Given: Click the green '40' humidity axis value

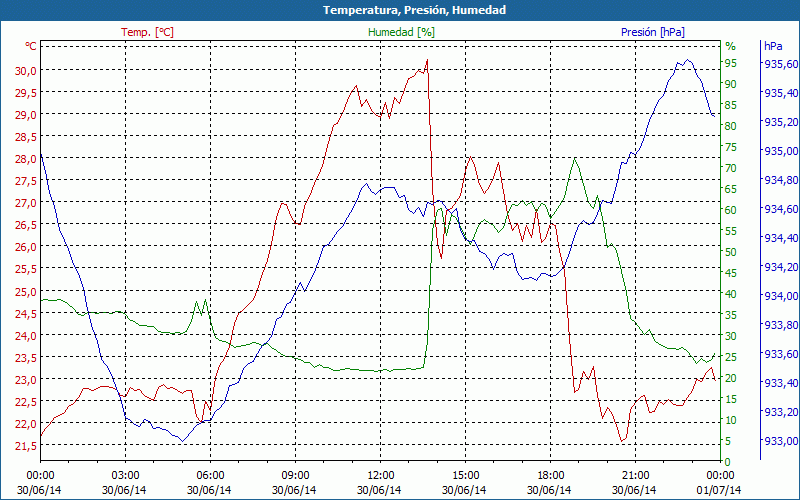Looking at the screenshot, I should click(731, 294).
